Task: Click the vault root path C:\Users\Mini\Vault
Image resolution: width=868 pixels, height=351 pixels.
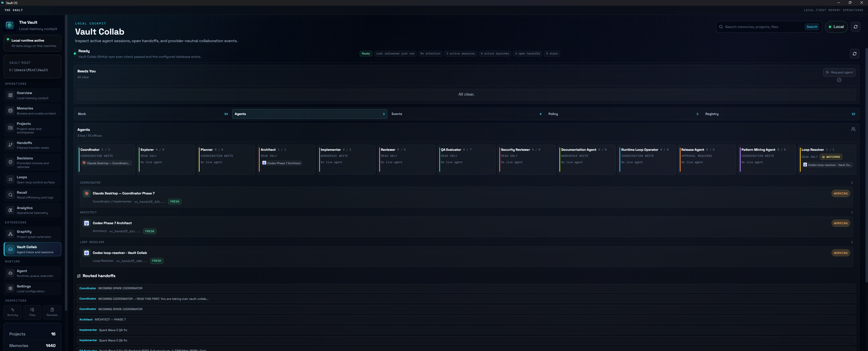Action: tap(29, 70)
